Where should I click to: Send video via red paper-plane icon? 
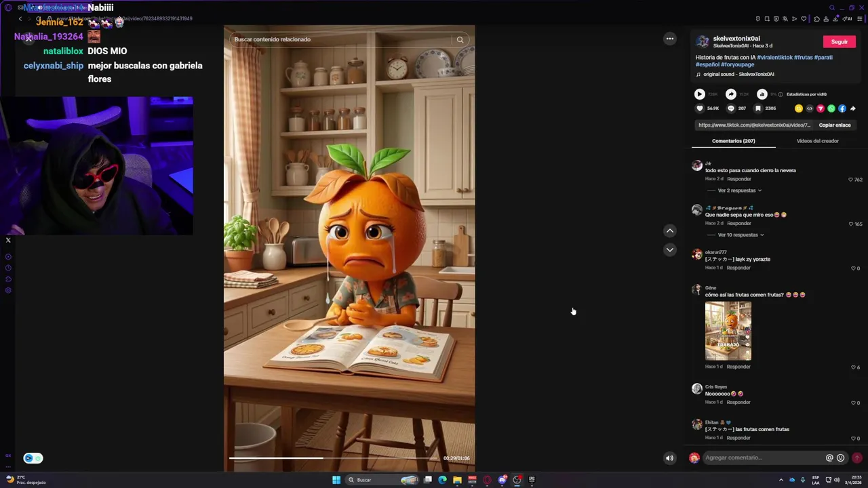pos(821,108)
